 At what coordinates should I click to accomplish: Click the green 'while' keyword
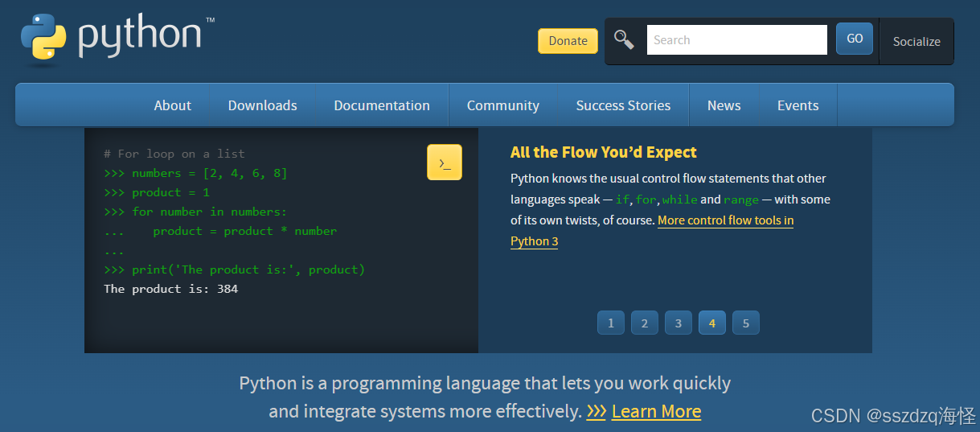click(679, 200)
